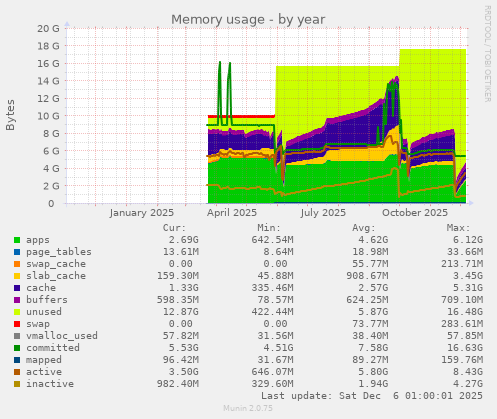This screenshot has width=497, height=419.
Task: Click the page_tables average value '18.98M'
Action: (x=370, y=252)
